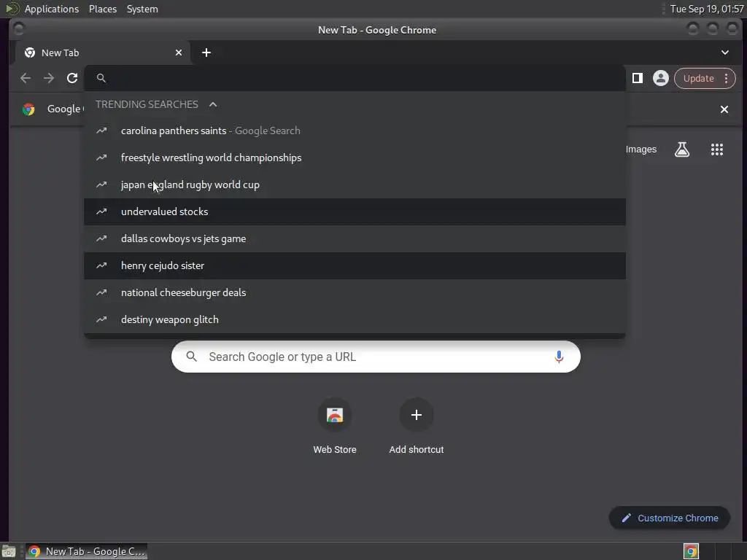The height and width of the screenshot is (560, 747).
Task: Click the trending arrow icon beside henry cejudo sister
Action: tap(101, 265)
